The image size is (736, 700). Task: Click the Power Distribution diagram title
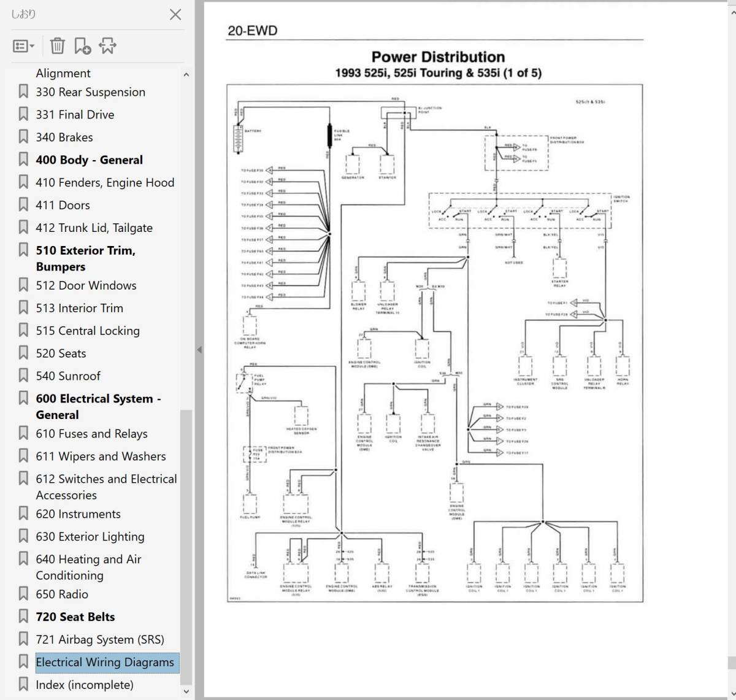pos(438,57)
